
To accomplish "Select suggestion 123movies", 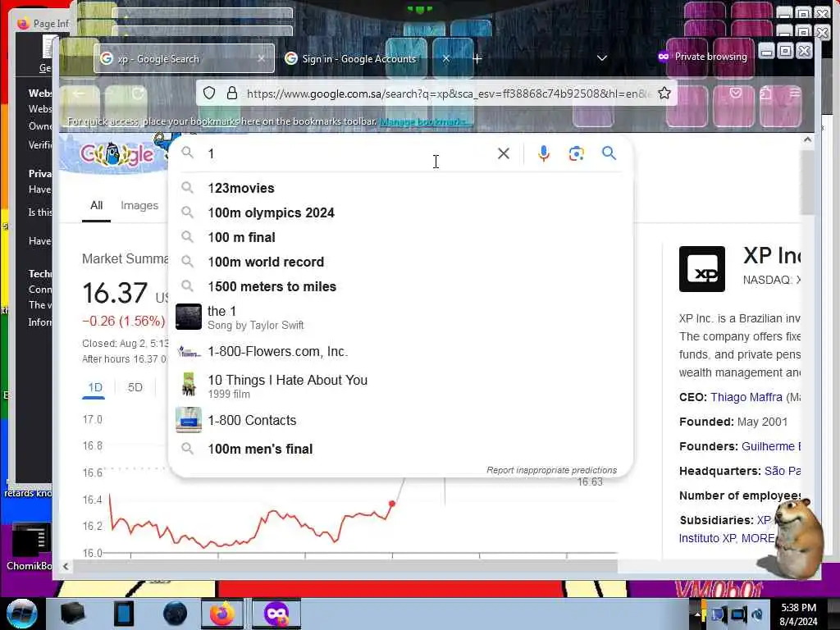I will (x=400, y=188).
